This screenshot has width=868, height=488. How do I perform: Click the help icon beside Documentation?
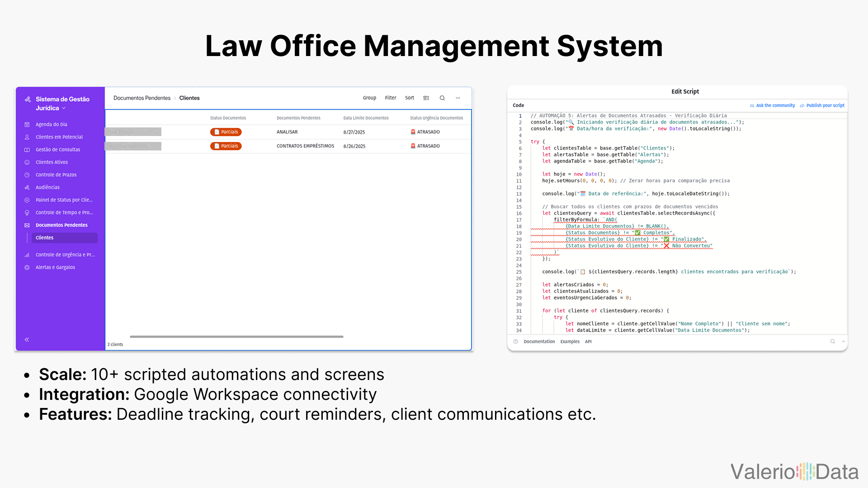coord(516,342)
